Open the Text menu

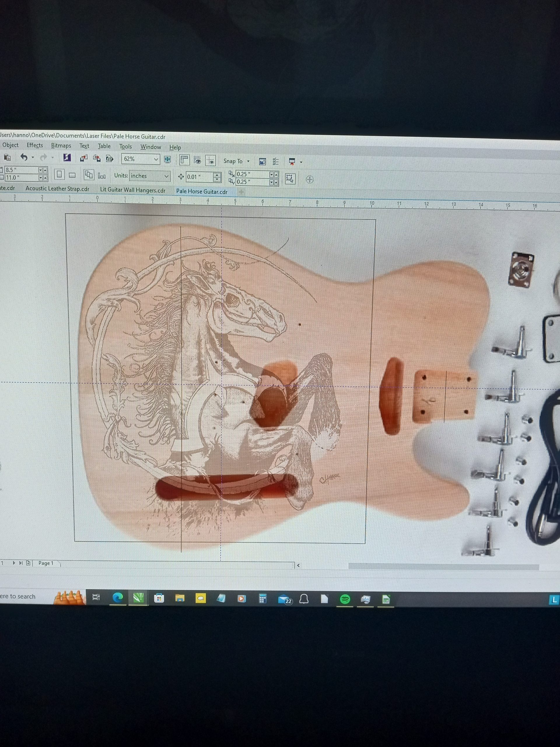point(84,146)
